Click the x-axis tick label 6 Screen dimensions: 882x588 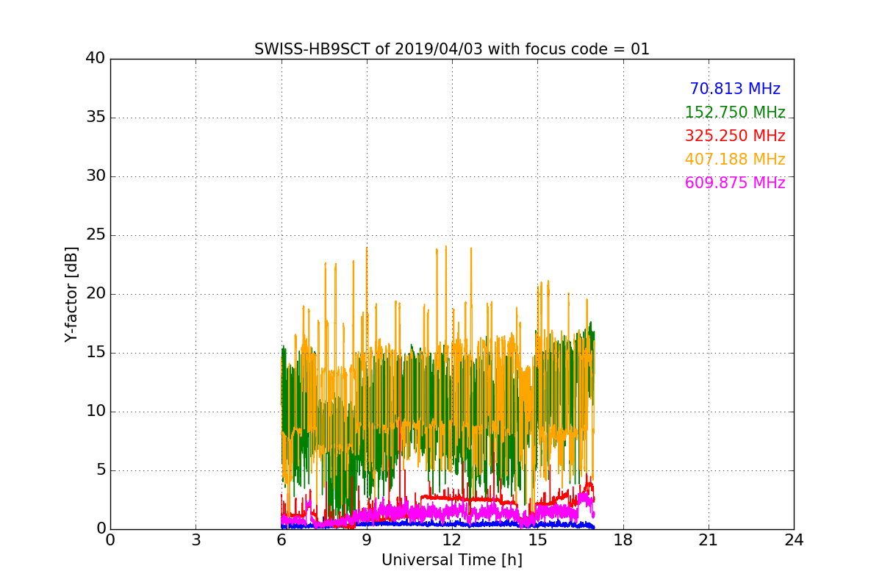[282, 540]
